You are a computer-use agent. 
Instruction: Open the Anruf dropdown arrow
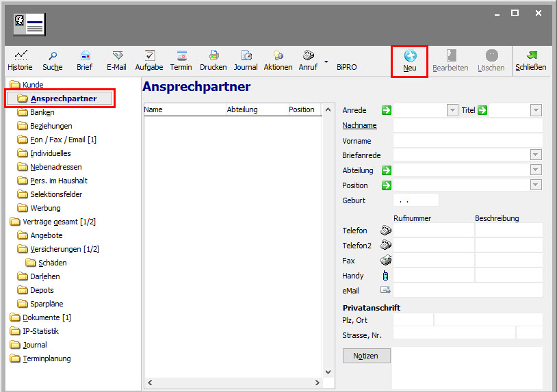[326, 62]
